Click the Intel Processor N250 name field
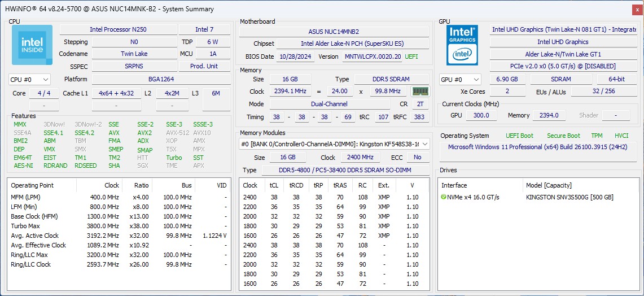 coord(119,29)
